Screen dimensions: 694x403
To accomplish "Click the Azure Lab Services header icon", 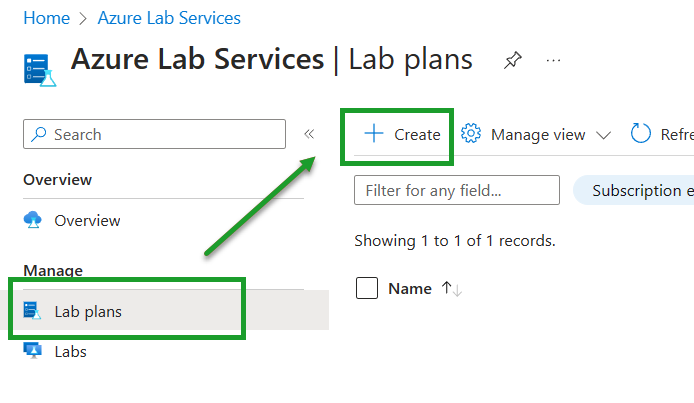I will coord(40,70).
